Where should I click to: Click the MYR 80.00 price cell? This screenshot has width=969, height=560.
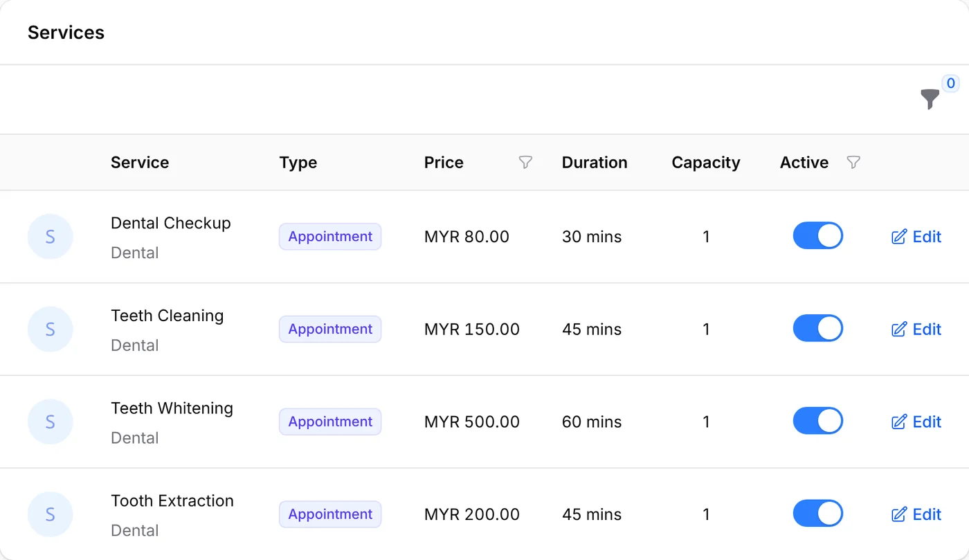[467, 237]
